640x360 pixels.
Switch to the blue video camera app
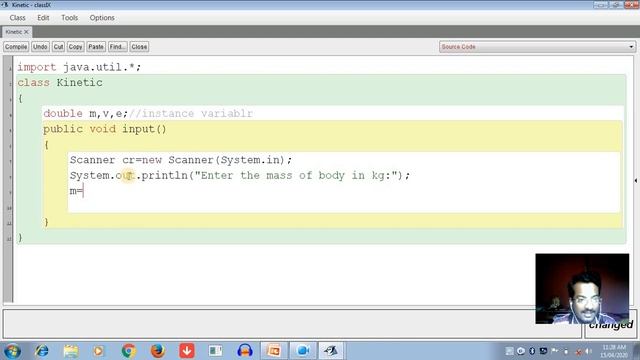coord(303,351)
